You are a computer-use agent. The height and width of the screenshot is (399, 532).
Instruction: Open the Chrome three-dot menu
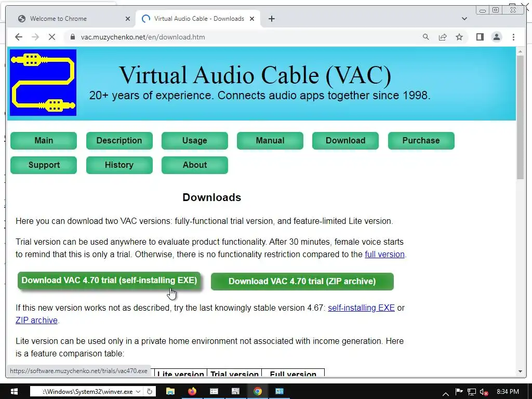click(513, 37)
